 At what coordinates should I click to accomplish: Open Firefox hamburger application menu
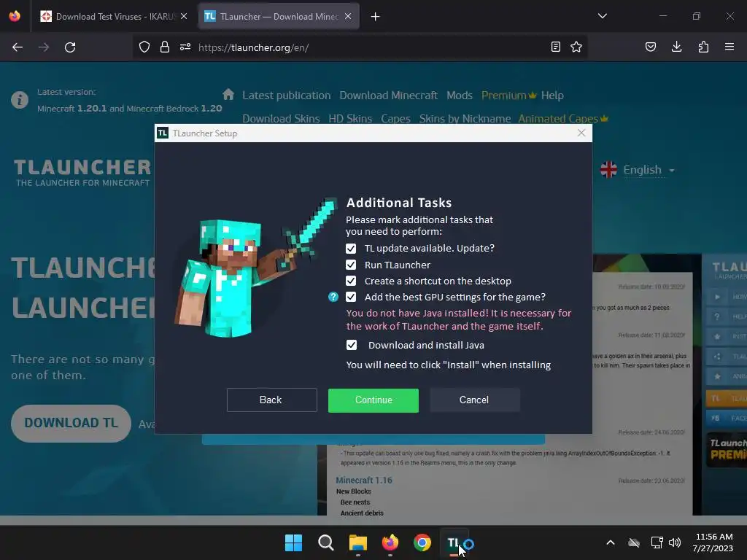coord(729,47)
